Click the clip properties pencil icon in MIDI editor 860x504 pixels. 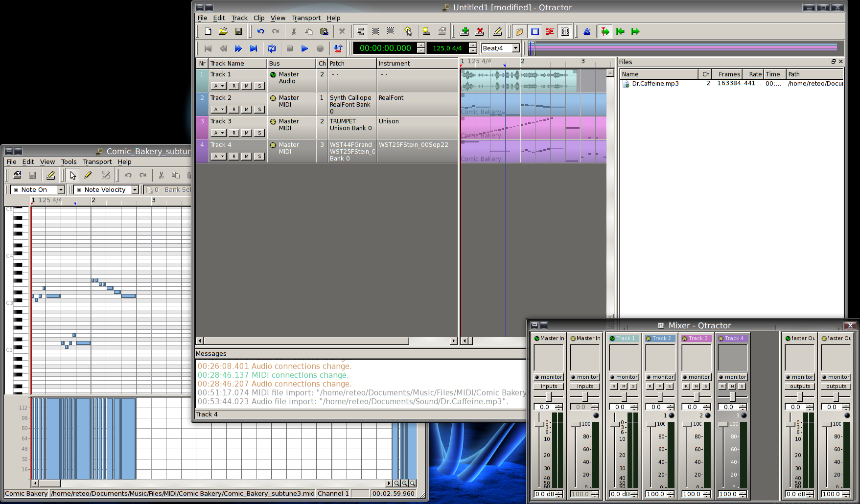[50, 175]
